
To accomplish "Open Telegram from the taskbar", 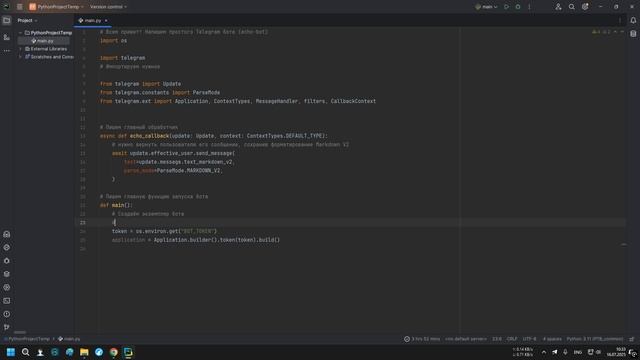I will pyautogui.click(x=99, y=352).
